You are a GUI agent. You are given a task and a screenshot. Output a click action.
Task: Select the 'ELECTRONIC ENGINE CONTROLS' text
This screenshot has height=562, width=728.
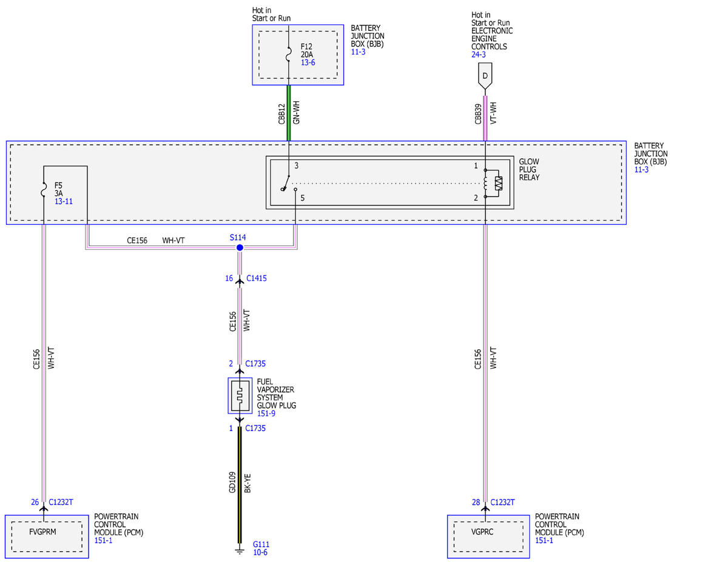click(x=492, y=39)
